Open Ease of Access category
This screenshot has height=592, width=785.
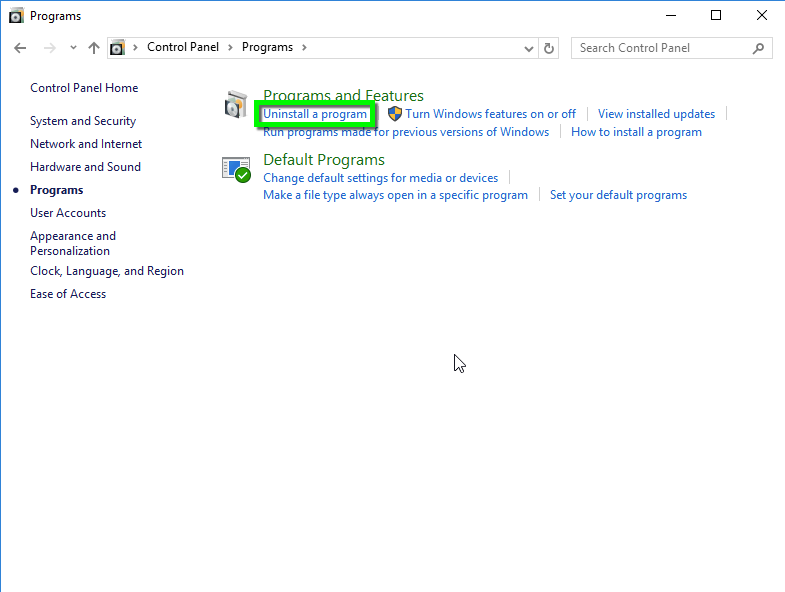[68, 294]
